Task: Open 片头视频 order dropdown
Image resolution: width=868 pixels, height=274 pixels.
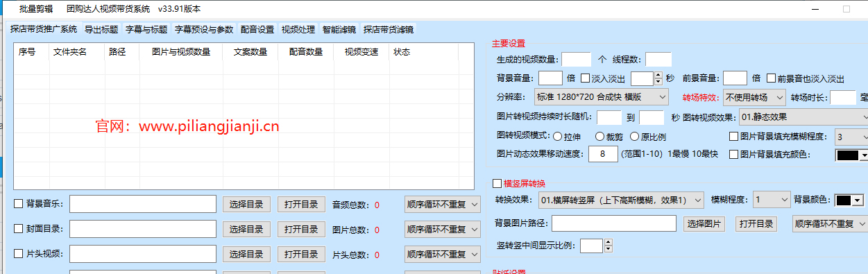Action: (442, 254)
